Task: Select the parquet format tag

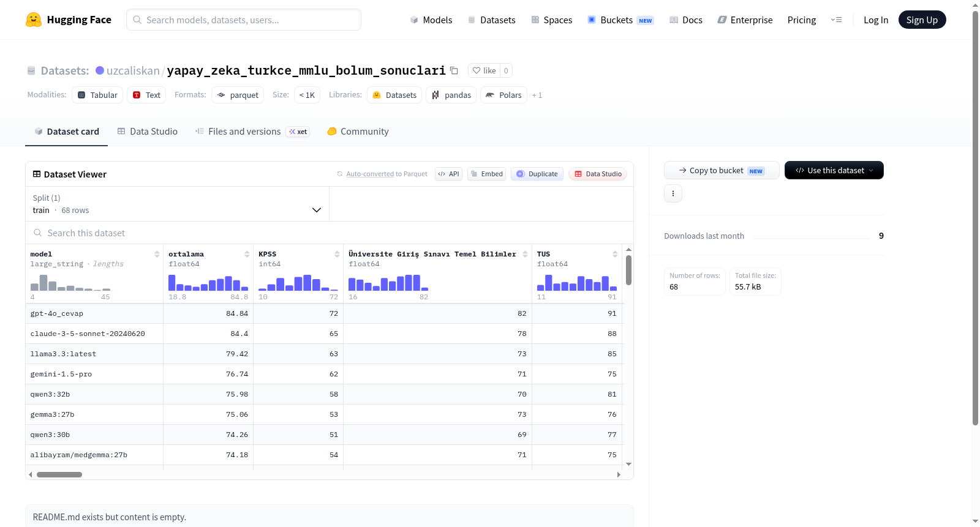Action: click(238, 95)
